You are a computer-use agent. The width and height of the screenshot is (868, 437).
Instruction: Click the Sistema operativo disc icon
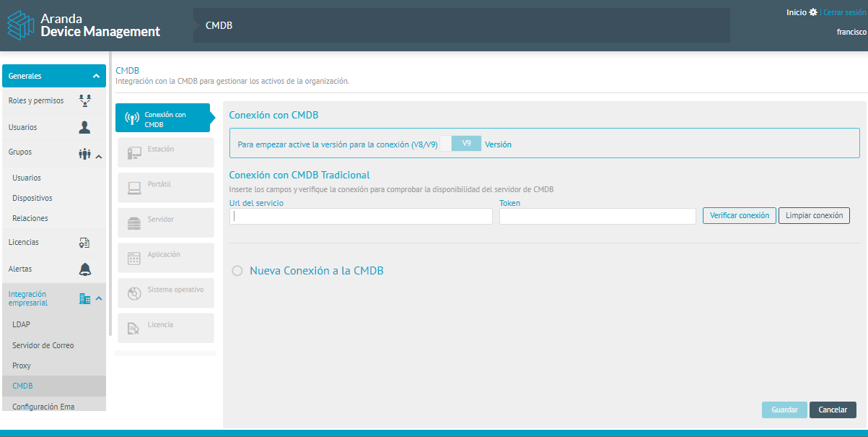coord(134,293)
